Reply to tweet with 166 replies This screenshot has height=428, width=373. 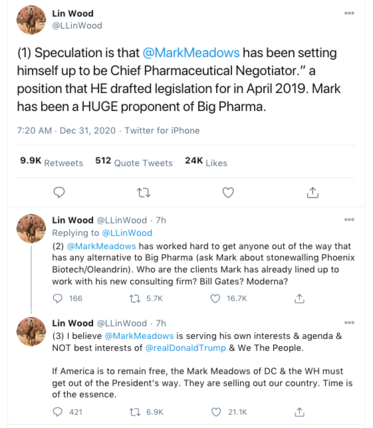click(x=58, y=298)
